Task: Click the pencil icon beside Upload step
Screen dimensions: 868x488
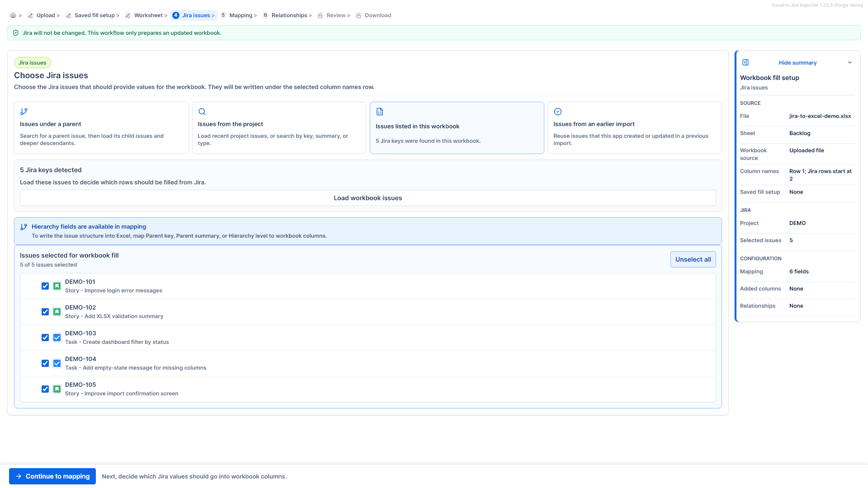Action: 30,15
